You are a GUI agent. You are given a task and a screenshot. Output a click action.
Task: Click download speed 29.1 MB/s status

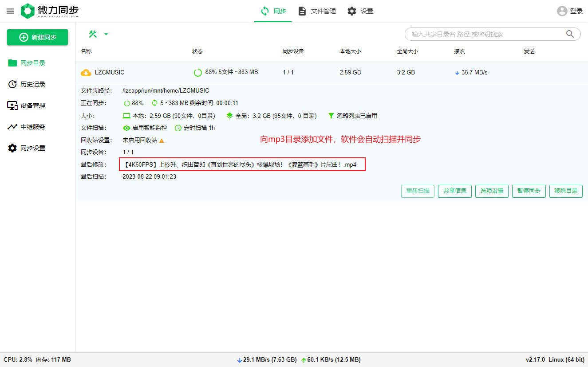tap(267, 360)
